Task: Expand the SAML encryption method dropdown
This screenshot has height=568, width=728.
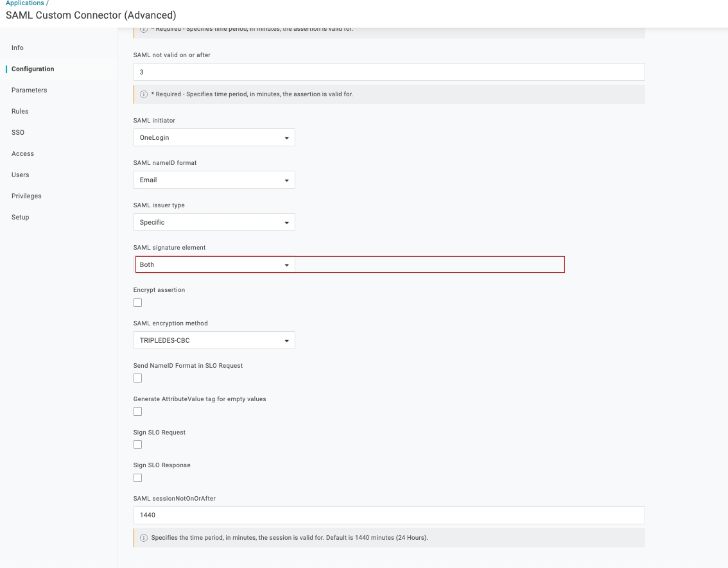Action: pyautogui.click(x=214, y=340)
